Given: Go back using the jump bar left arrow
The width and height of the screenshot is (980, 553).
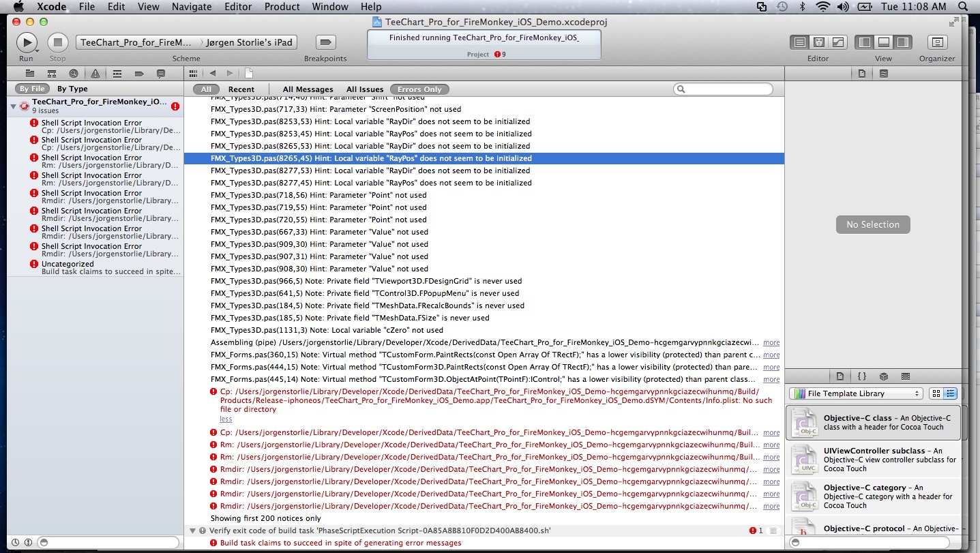Looking at the screenshot, I should tap(212, 73).
